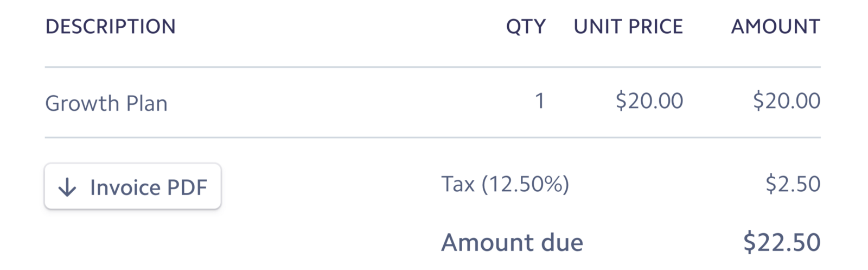Select the $2.50 tax amount
Image resolution: width=868 pixels, height=270 pixels.
tap(793, 184)
